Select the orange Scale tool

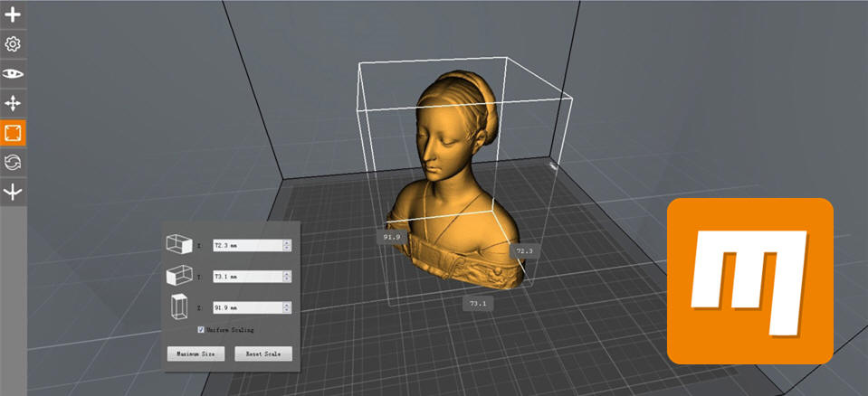13,133
